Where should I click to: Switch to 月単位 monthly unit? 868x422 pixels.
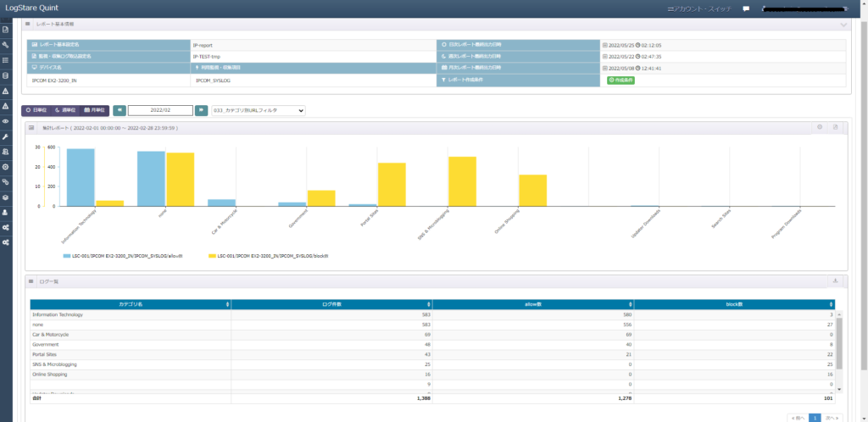(x=95, y=111)
